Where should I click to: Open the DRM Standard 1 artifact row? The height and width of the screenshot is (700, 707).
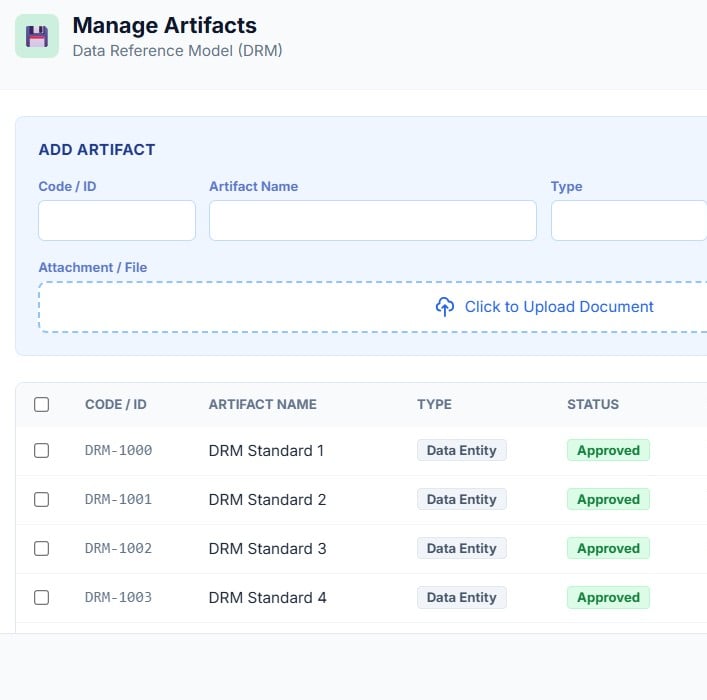point(266,451)
